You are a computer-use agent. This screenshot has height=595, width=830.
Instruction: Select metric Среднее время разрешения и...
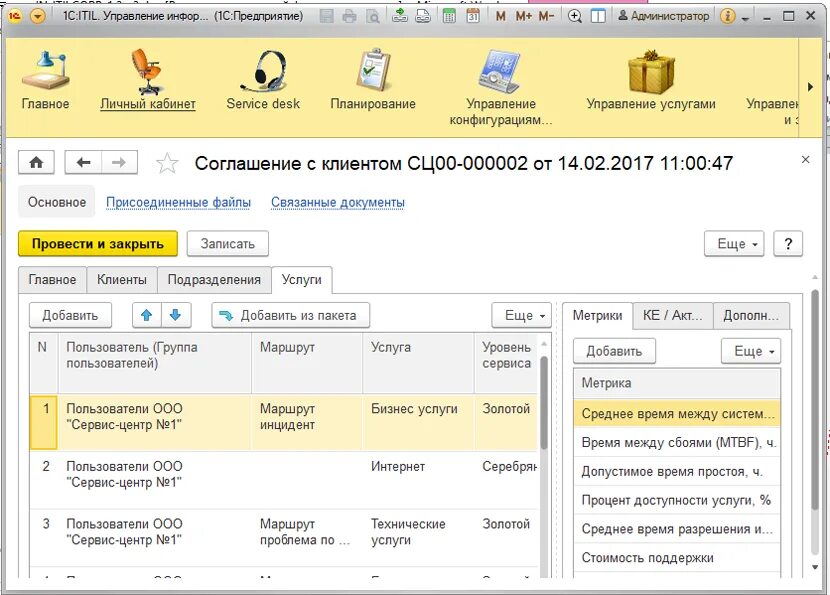pos(677,529)
